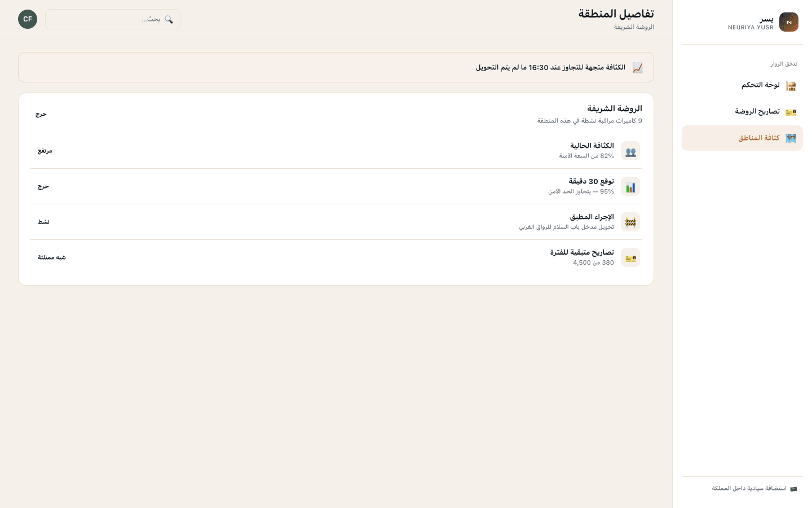Click the الروضة الشريفة card heading
The width and height of the screenshot is (812, 508).
tap(614, 108)
